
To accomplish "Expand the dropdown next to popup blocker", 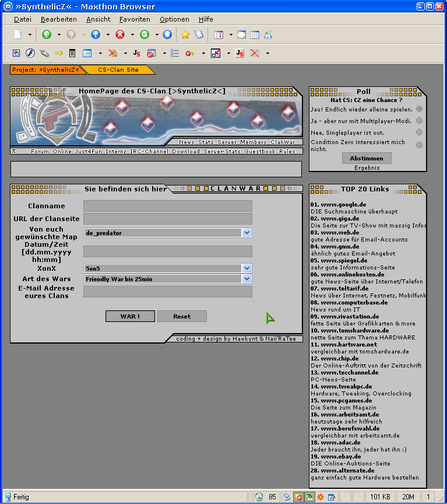I will (x=164, y=53).
